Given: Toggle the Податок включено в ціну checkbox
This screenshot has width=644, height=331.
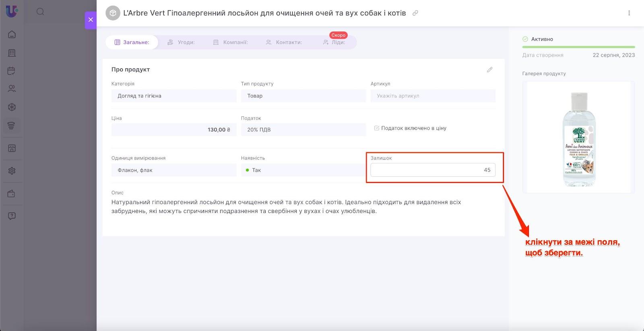Looking at the screenshot, I should (x=377, y=128).
